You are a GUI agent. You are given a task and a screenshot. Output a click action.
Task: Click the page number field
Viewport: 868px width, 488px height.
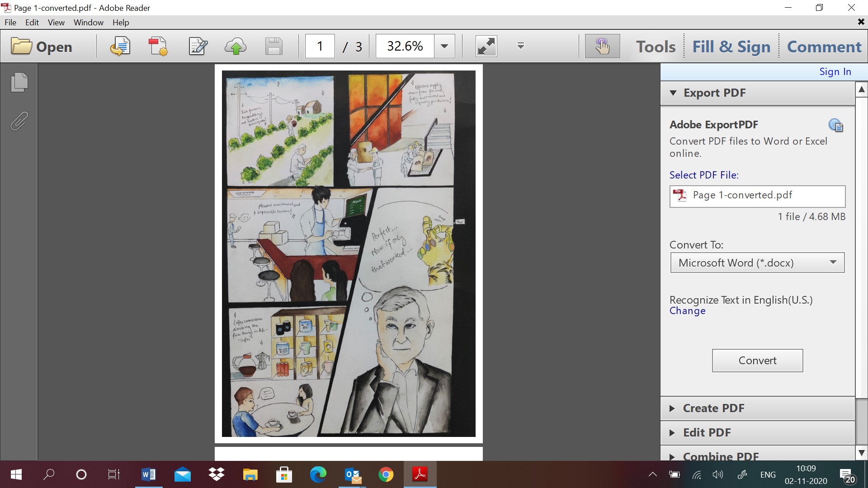[x=320, y=46]
